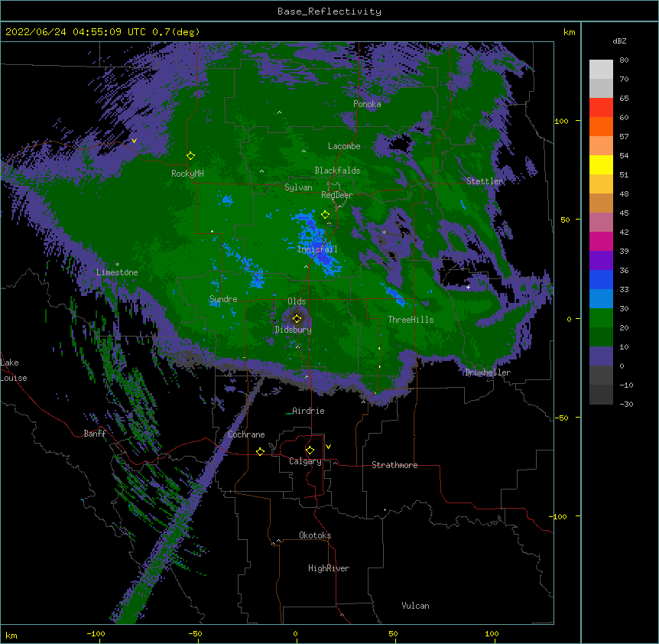Click the RockyMH label
The width and height of the screenshot is (659, 644).
pos(187,174)
